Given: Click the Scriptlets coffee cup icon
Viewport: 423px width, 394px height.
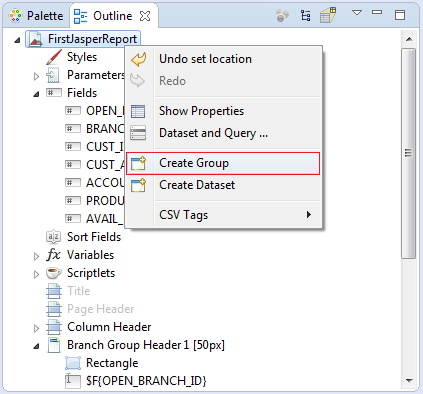Looking at the screenshot, I should click(x=54, y=273).
